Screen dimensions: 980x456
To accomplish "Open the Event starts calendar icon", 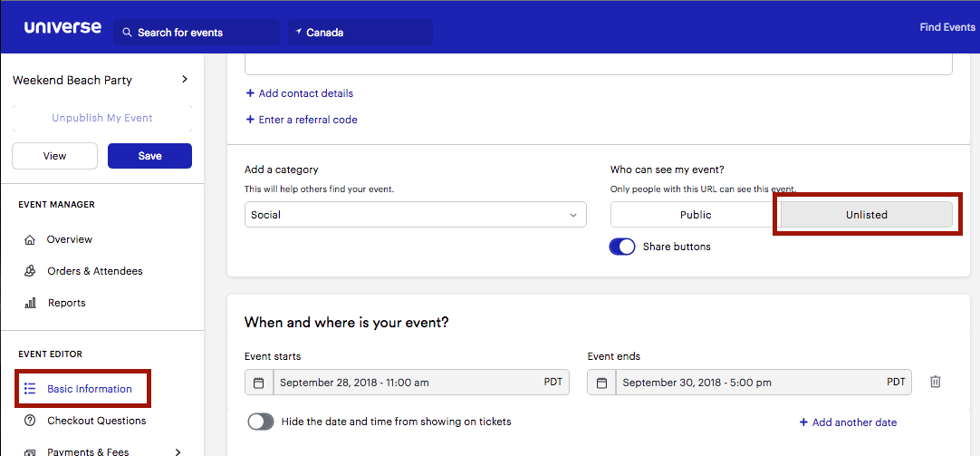I will pyautogui.click(x=259, y=383).
